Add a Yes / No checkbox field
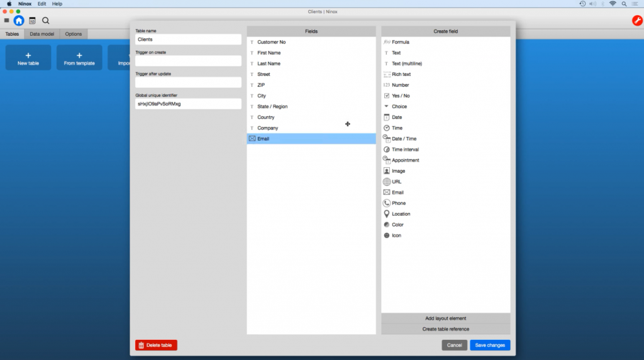The image size is (644, 360). coord(400,95)
